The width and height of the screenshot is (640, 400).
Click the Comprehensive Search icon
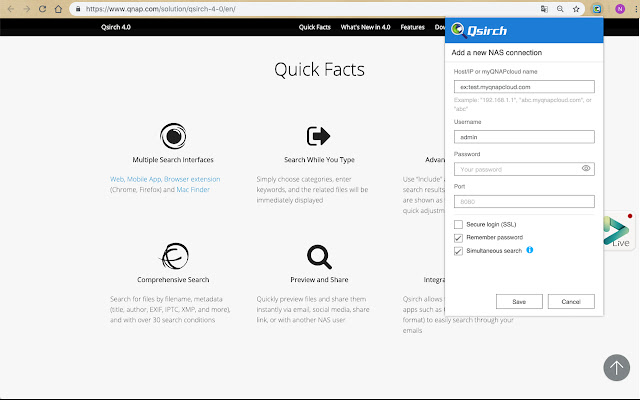(x=173, y=254)
